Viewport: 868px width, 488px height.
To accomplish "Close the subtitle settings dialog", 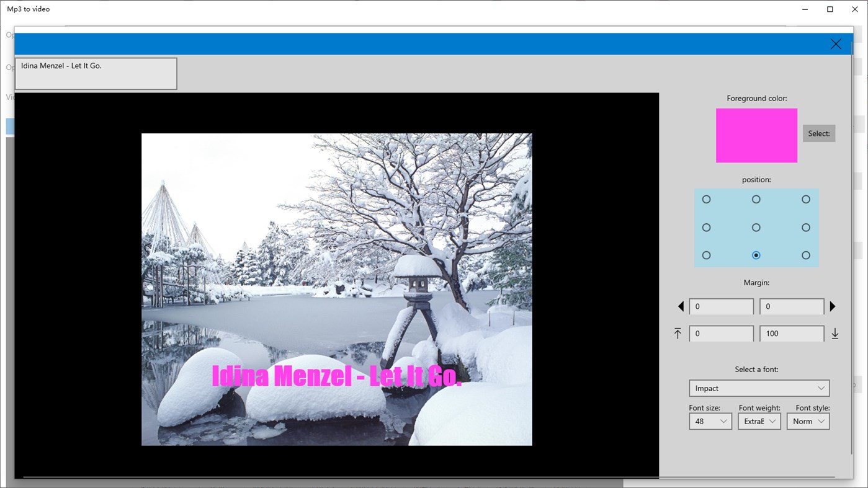I will (835, 43).
